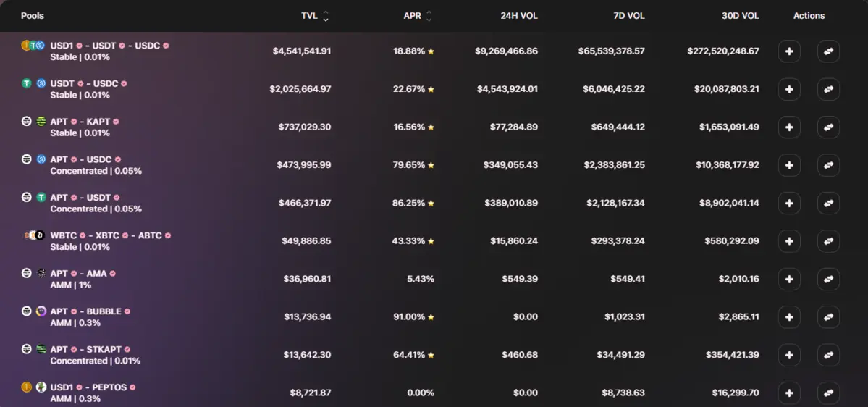This screenshot has height=407, width=868.
Task: Open swap for APT-USDC concentrated pool
Action: (x=828, y=165)
